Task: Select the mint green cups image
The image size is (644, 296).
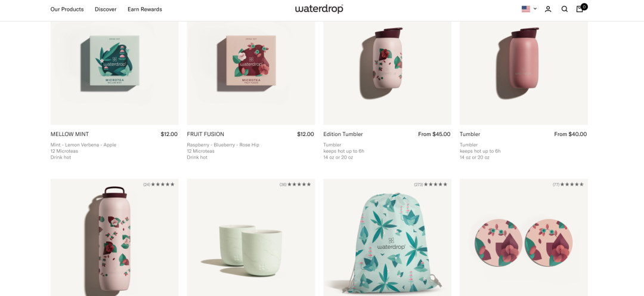Action: click(251, 237)
